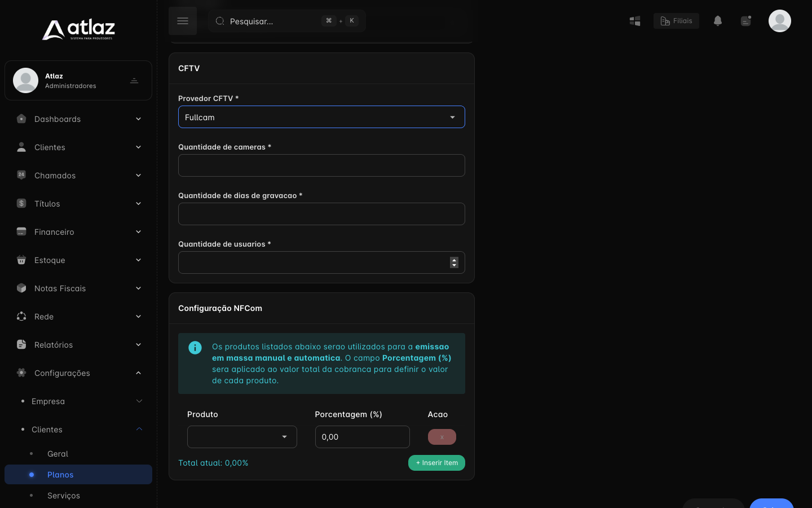Click the Financeiro card icon
Image resolution: width=812 pixels, height=508 pixels.
21,231
